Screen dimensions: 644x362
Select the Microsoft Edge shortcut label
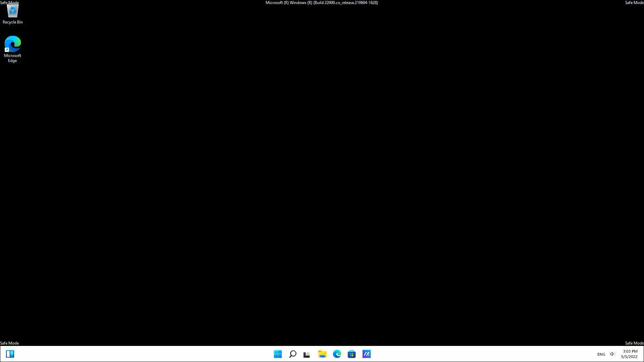click(x=12, y=58)
